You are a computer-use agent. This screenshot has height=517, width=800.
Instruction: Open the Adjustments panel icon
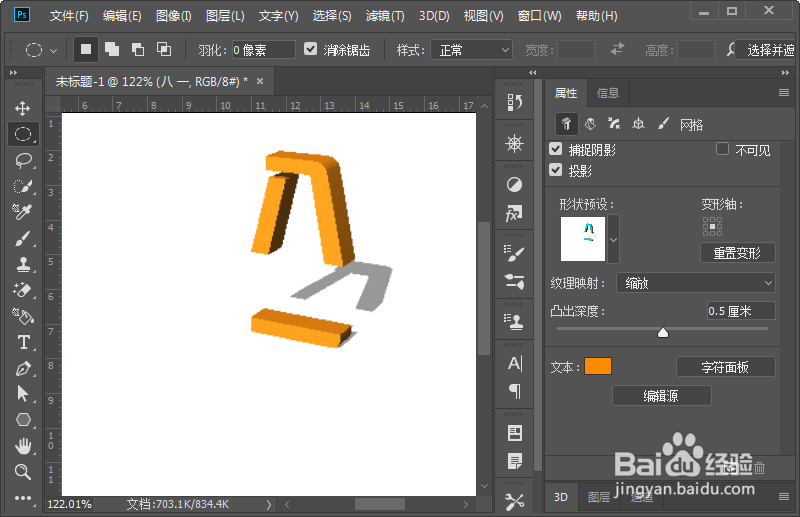point(514,184)
